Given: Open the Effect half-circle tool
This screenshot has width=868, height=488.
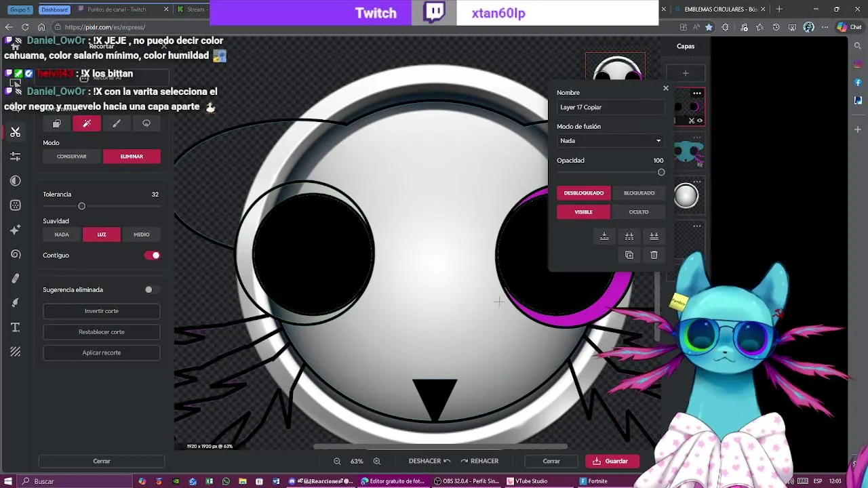Looking at the screenshot, I should coord(15,181).
